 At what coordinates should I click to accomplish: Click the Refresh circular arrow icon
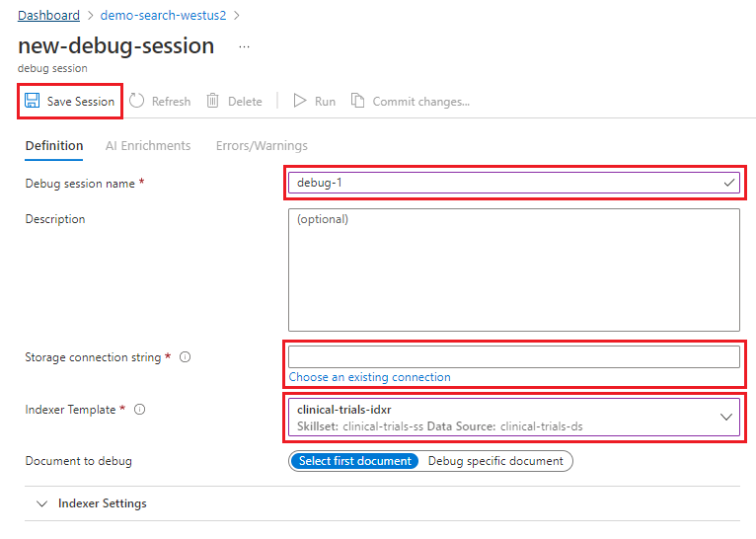[137, 101]
